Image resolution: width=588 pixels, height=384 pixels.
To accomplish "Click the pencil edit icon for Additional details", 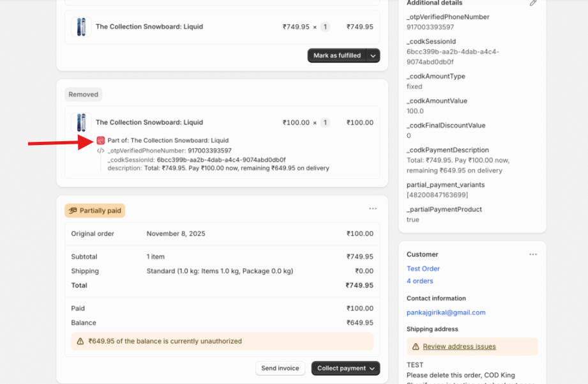I will [x=533, y=3].
